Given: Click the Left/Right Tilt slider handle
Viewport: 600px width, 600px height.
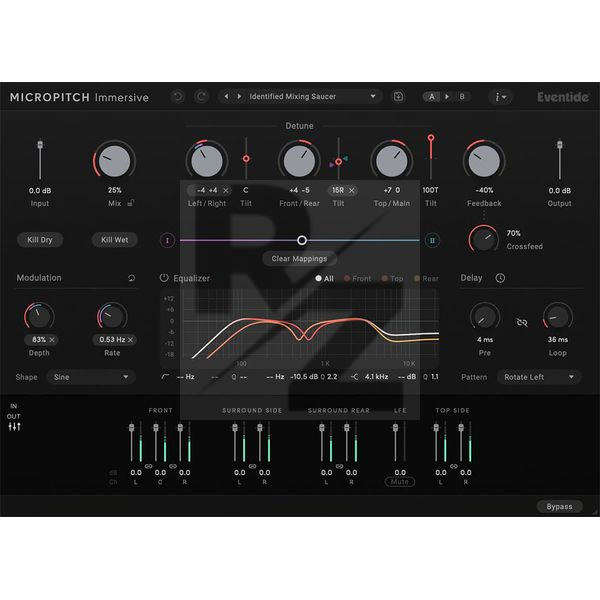Looking at the screenshot, I should (246, 158).
